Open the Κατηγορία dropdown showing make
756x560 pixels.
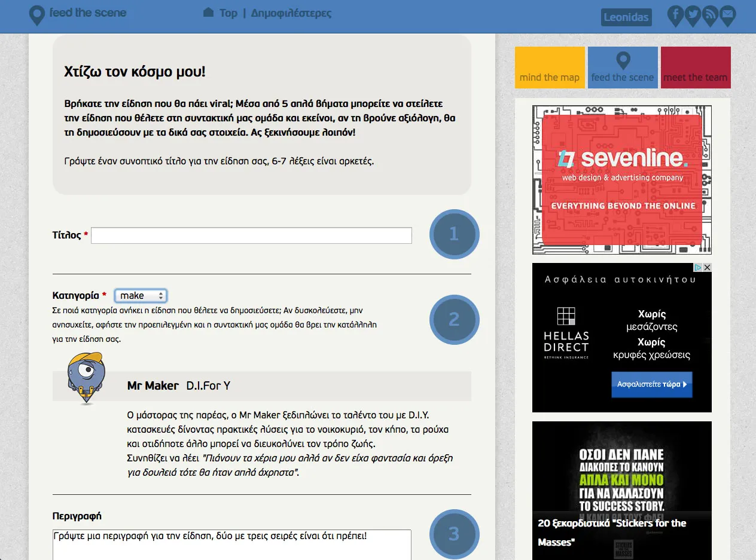[141, 296]
